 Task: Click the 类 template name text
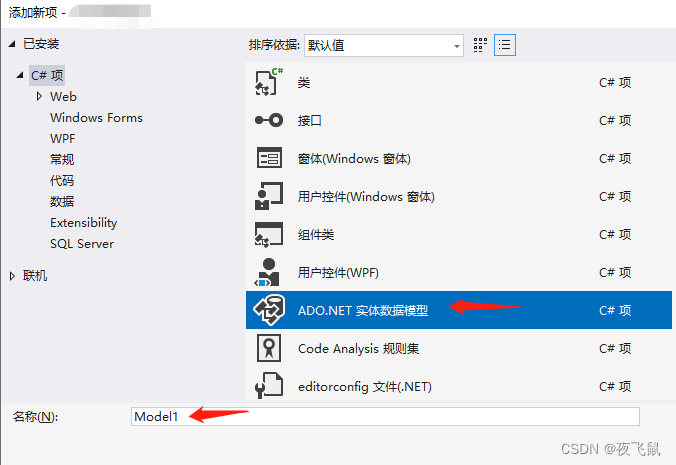[x=304, y=82]
